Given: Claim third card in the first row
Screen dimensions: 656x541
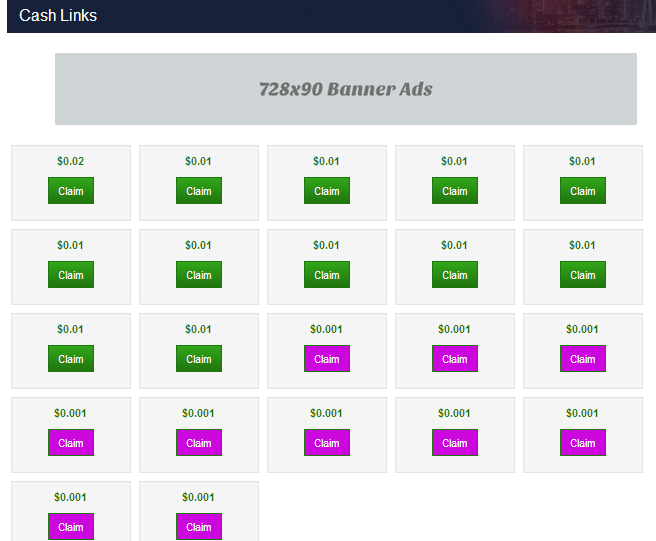Looking at the screenshot, I should (x=327, y=191).
